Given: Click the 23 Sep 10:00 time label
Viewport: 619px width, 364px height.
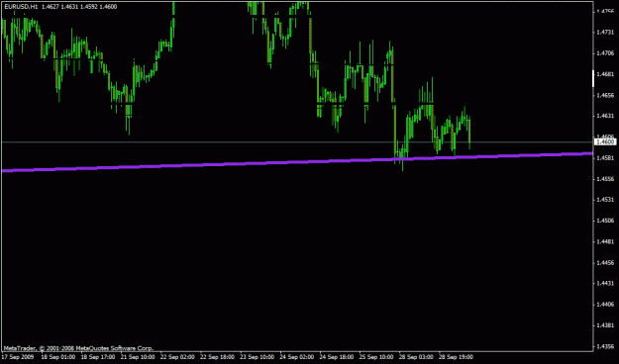Looking at the screenshot, I should click(x=257, y=357).
